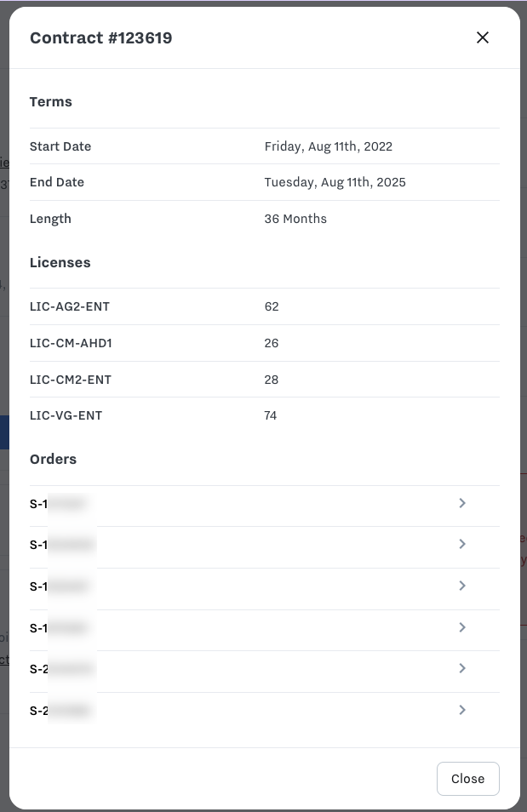Open the fifth order's chevron arrow
527x812 pixels.
(462, 668)
